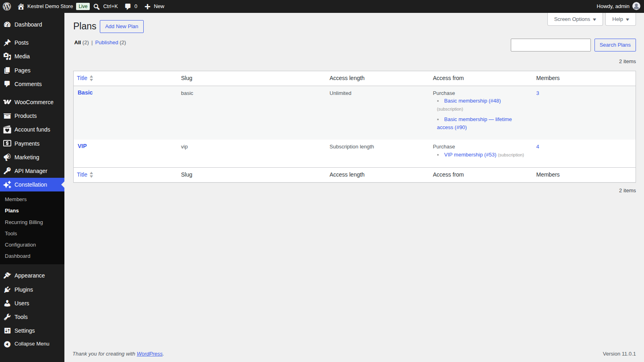View the 3 members of Basic plan
Screen dimensions: 644x362
coord(537,93)
